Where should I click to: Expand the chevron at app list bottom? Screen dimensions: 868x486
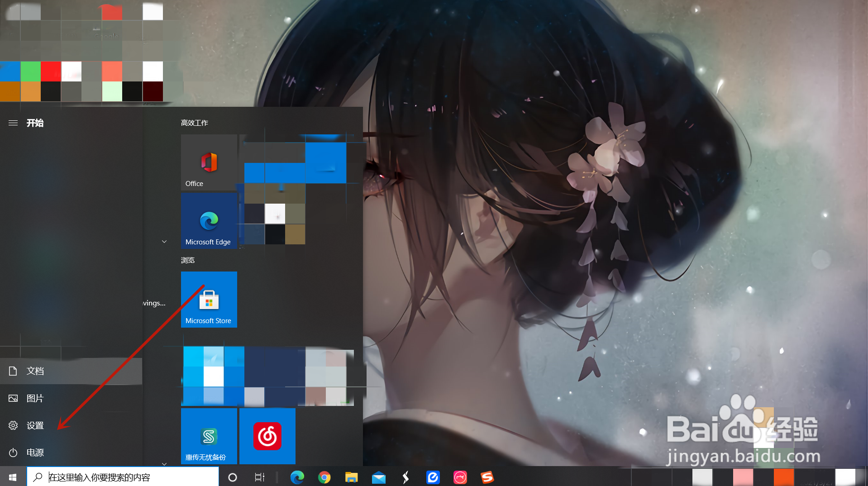click(164, 464)
